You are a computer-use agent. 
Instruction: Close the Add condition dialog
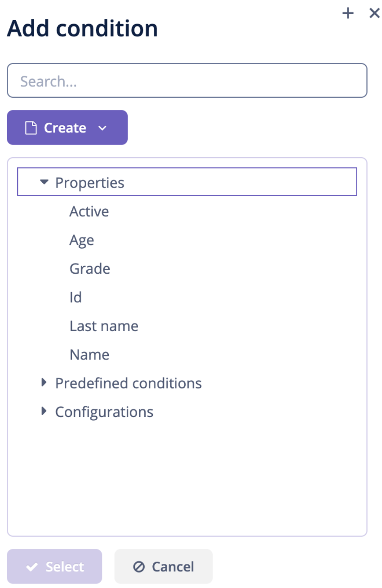click(x=374, y=13)
